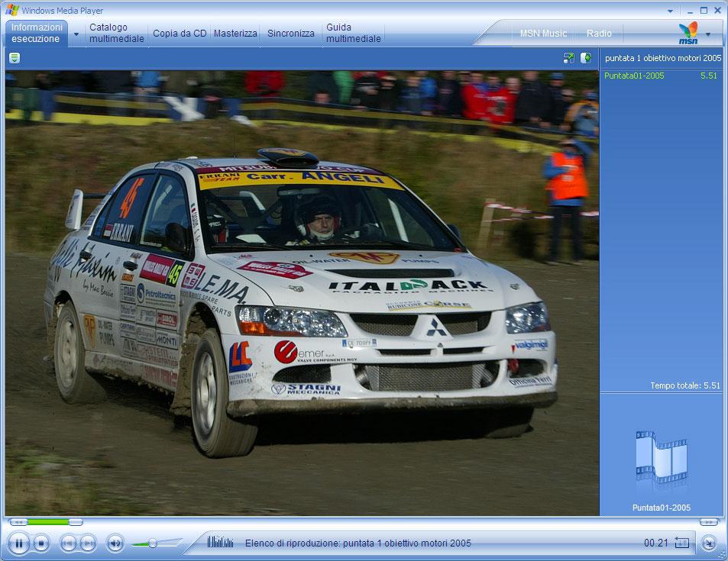
Task: Click the resize grip in the window corner
Action: 722,556
